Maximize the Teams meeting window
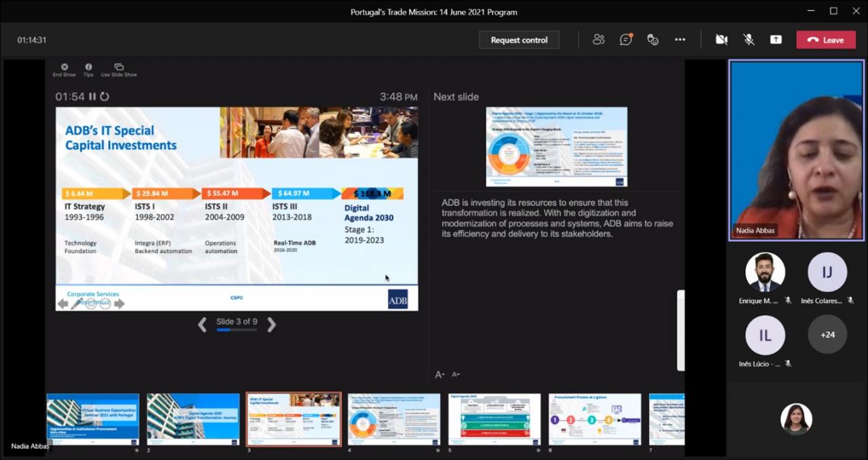 pos(833,11)
